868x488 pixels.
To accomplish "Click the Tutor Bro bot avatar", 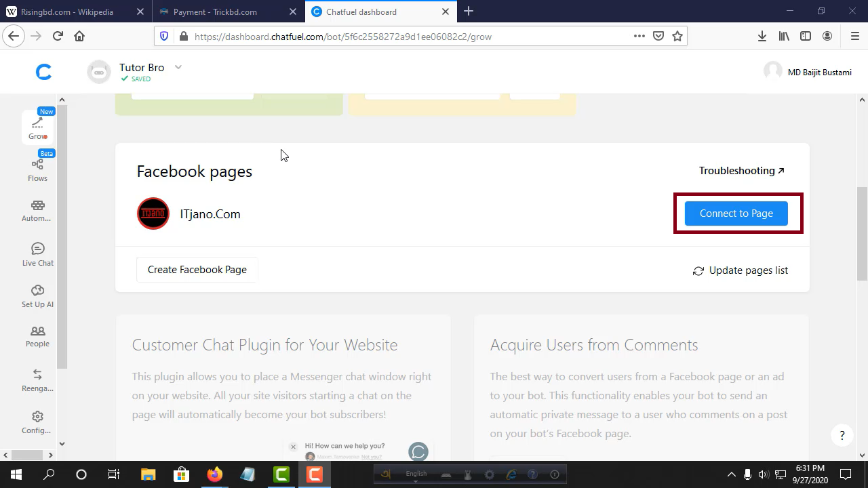I will click(x=99, y=72).
